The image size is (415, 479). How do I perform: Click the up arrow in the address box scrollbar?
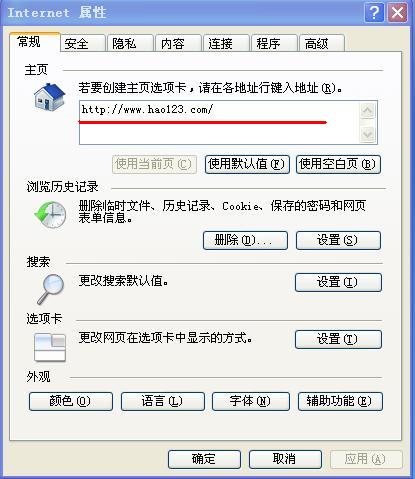pyautogui.click(x=368, y=110)
